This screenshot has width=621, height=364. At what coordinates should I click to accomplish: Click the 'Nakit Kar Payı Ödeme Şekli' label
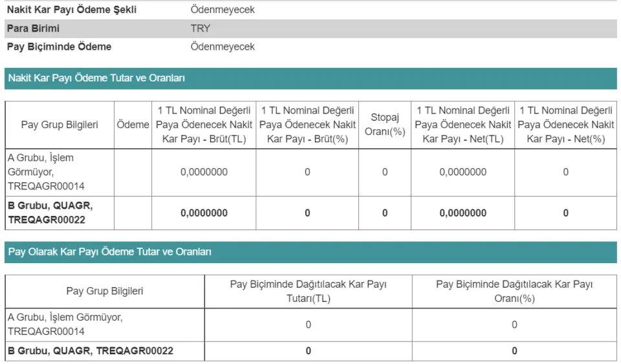(x=71, y=10)
